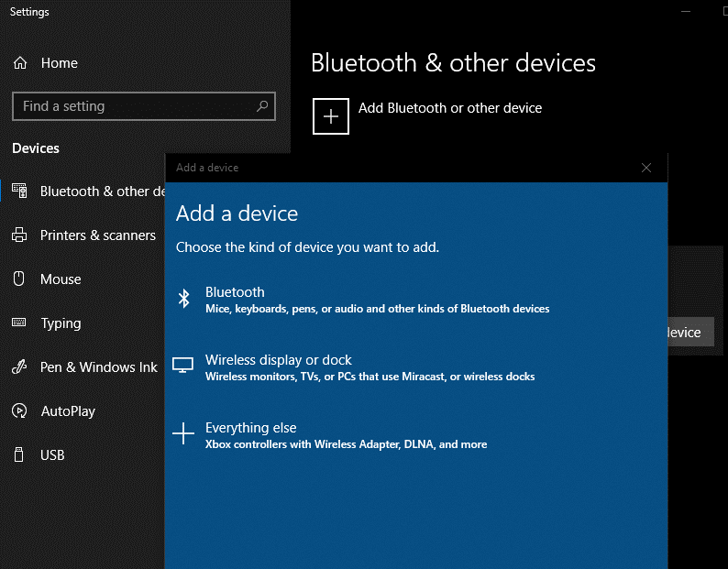The width and height of the screenshot is (728, 569).
Task: Click the Find a setting search field
Action: [x=144, y=106]
